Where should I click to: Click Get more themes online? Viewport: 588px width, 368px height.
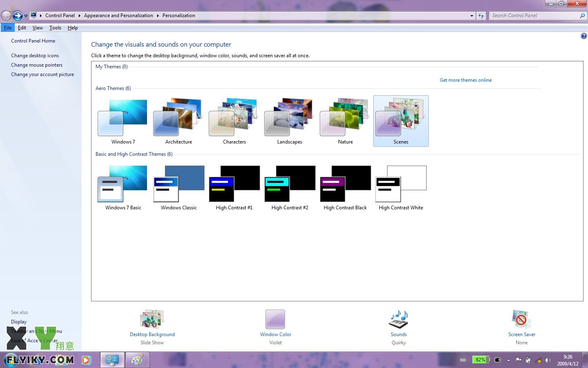coord(465,80)
